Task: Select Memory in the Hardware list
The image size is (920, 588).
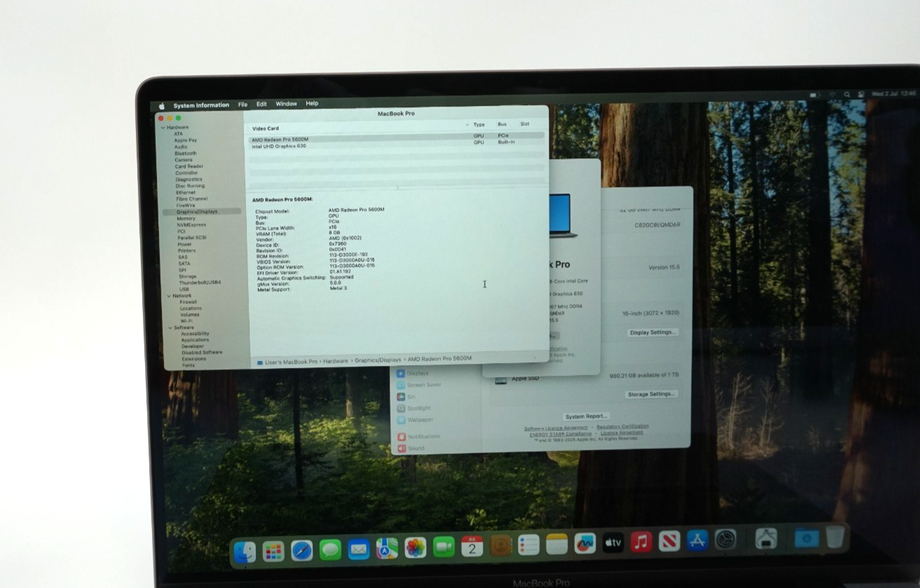Action: (186, 218)
